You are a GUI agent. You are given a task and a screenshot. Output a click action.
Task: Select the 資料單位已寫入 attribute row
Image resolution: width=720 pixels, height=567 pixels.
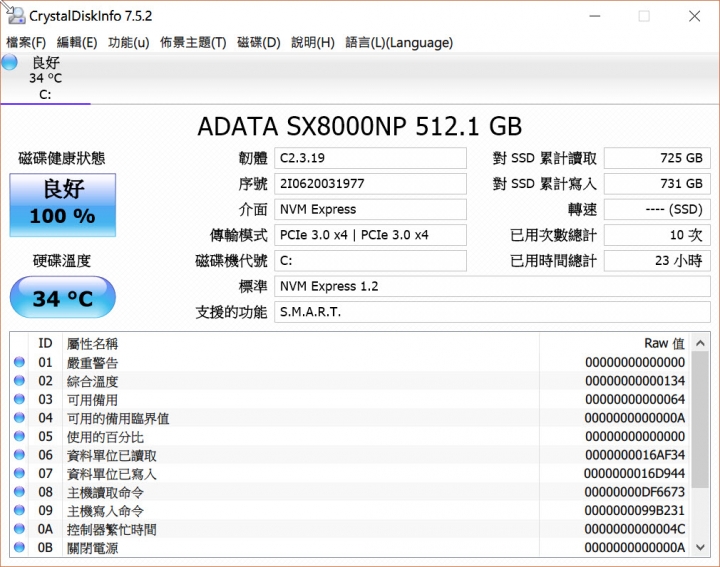click(349, 473)
